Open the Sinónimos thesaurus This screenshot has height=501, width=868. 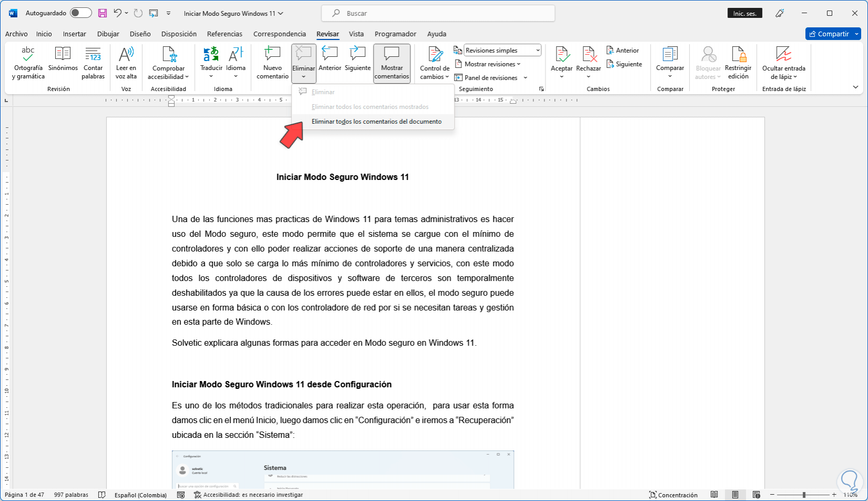pos(63,59)
